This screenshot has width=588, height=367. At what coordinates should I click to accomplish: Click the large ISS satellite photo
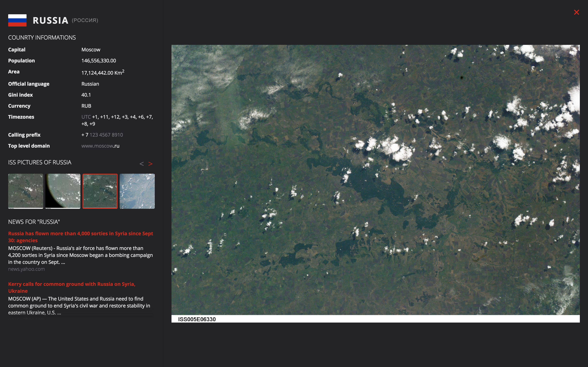pyautogui.click(x=375, y=180)
